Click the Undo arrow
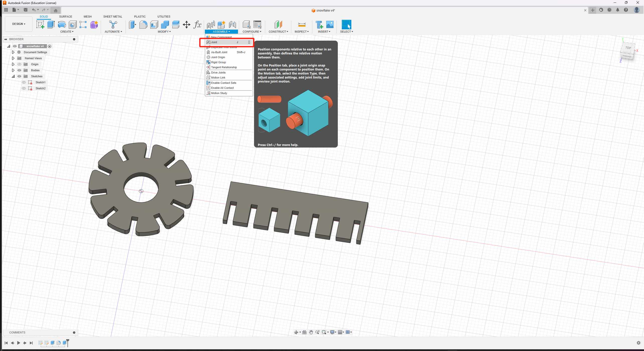This screenshot has height=351, width=644. click(34, 10)
